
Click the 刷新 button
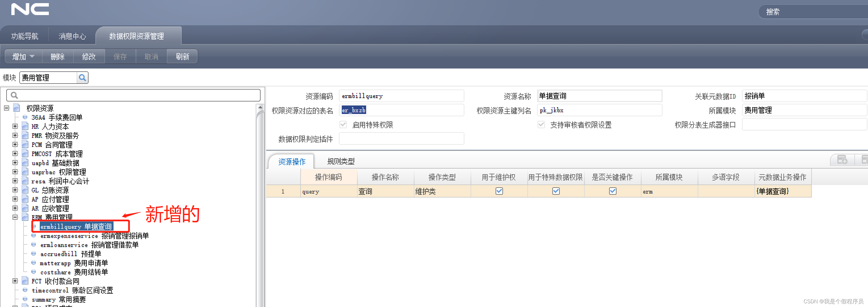click(x=182, y=56)
